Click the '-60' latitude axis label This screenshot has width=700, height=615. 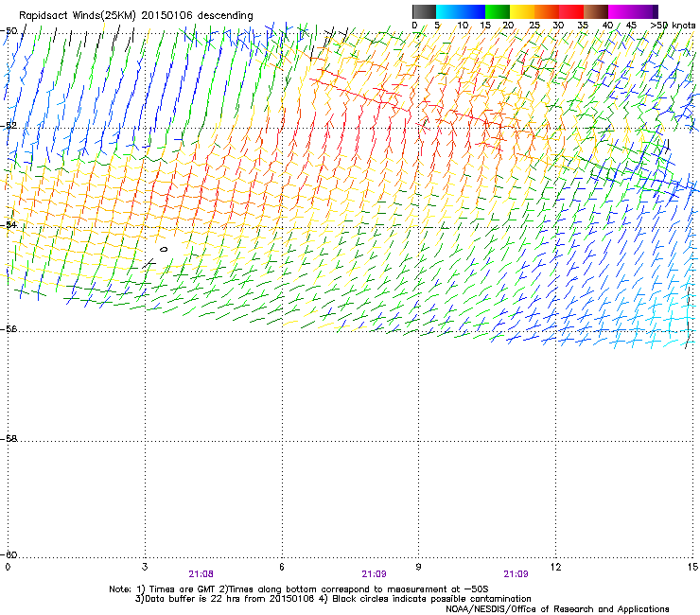(x=9, y=554)
